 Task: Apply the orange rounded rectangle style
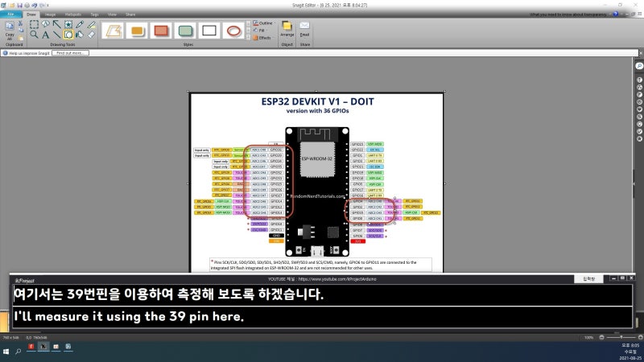tap(137, 31)
